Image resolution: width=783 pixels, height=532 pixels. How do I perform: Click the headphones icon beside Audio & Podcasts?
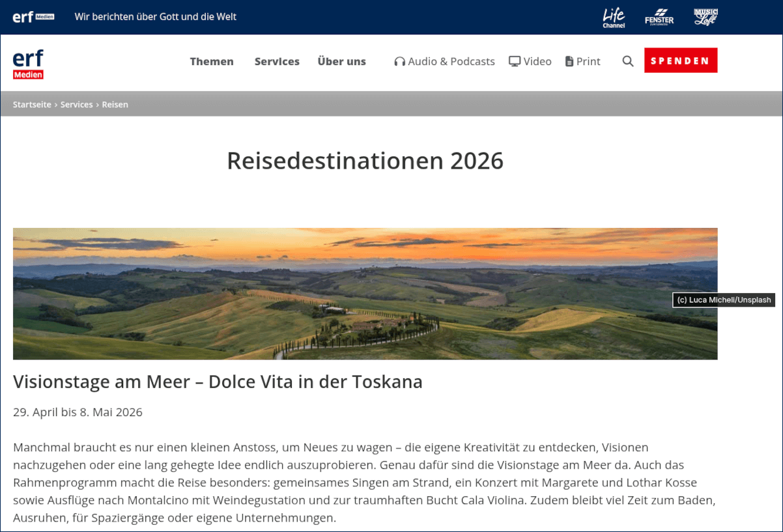399,61
